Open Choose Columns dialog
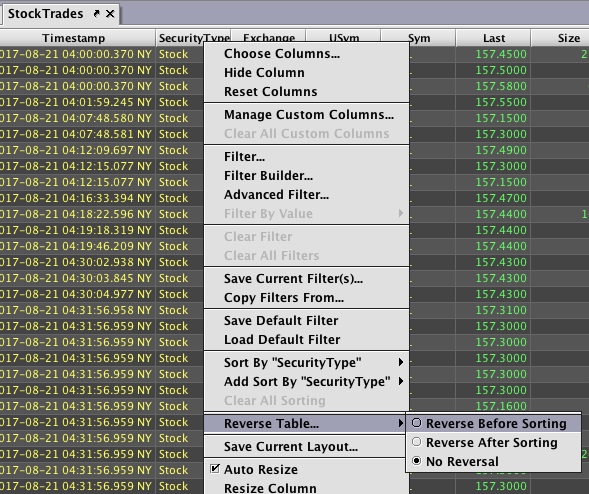This screenshot has height=494, width=589. point(307,54)
